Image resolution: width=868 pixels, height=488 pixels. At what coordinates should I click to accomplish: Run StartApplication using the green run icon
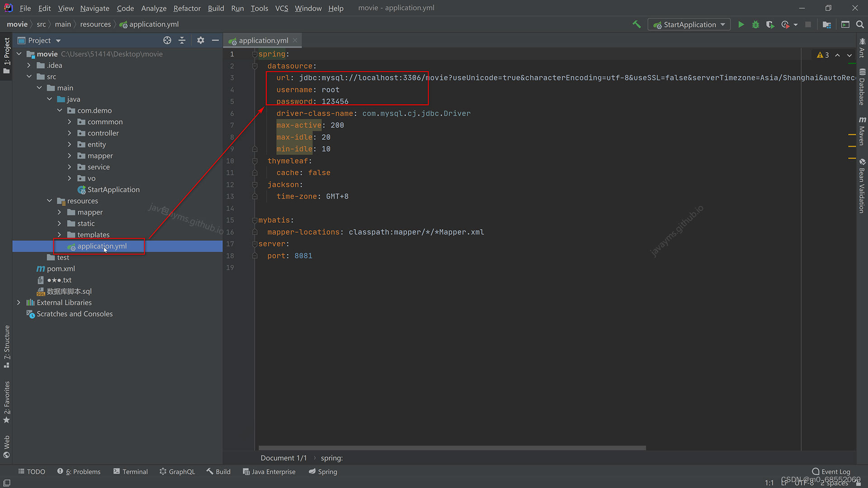[x=741, y=24]
